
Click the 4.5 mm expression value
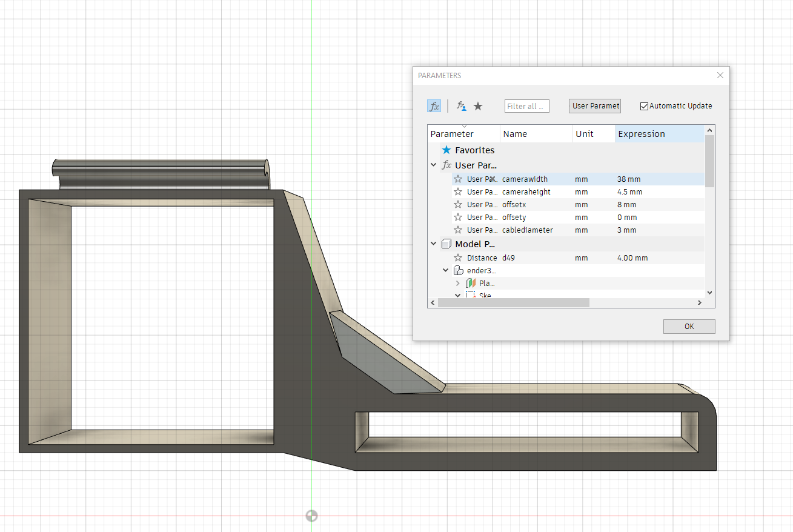pos(630,192)
